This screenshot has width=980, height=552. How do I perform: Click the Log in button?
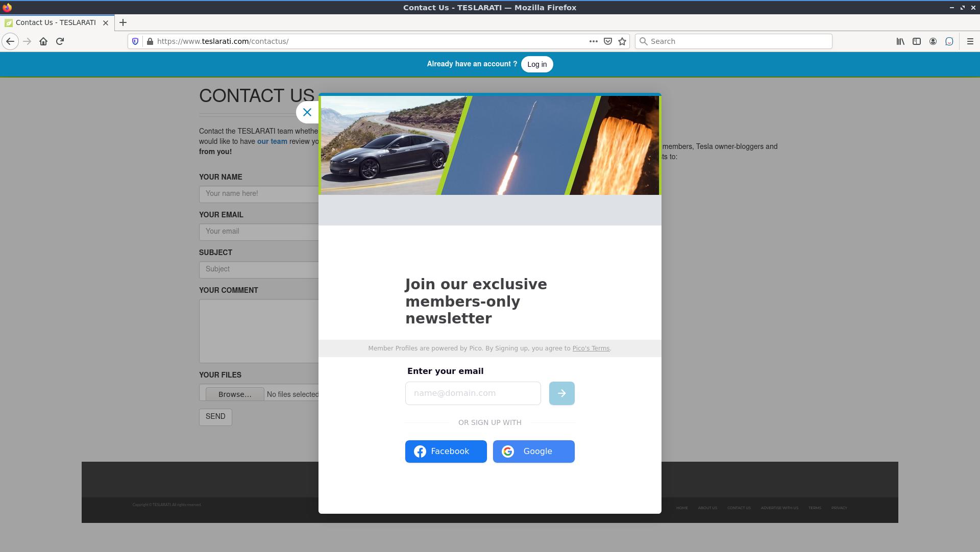tap(537, 64)
